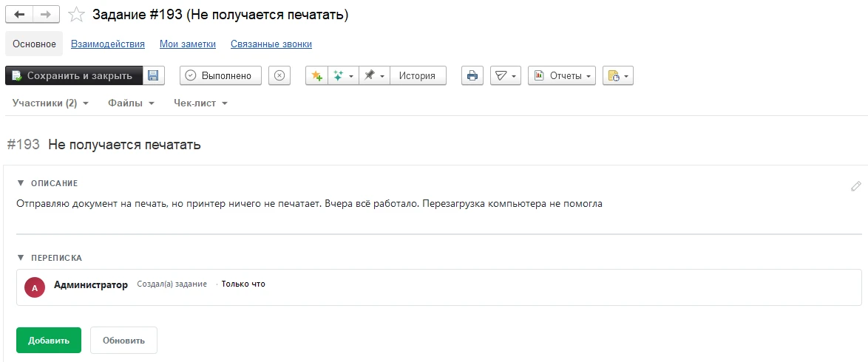868x362 pixels.
Task: Mark task as Выполнено
Action: point(220,76)
